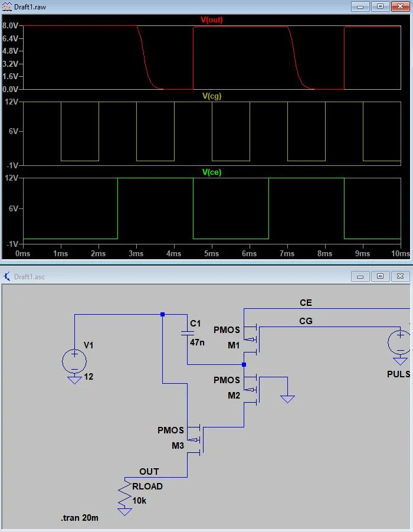Minimize the Draft1.raw waveform window
The height and width of the screenshot is (532, 413).
tap(360, 6)
